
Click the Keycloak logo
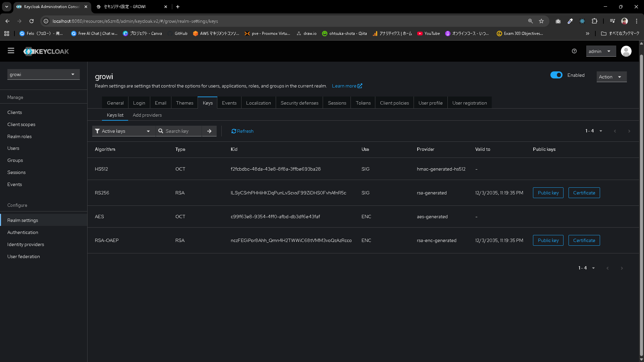46,51
